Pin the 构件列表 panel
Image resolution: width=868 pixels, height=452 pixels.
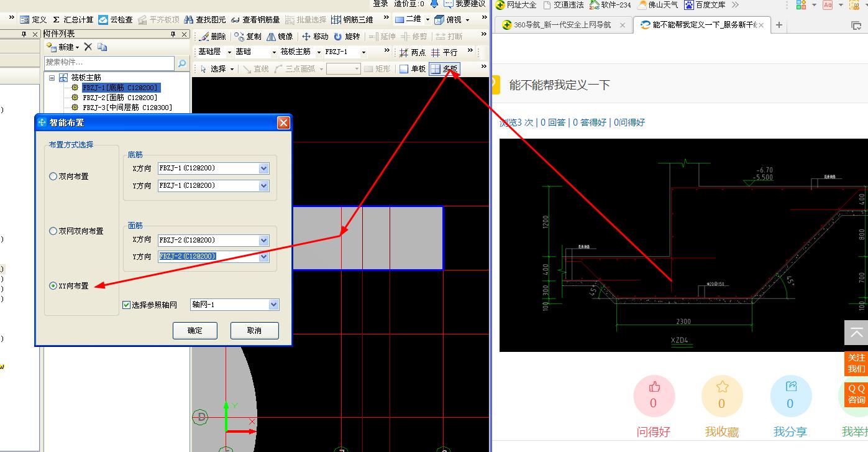(x=173, y=34)
